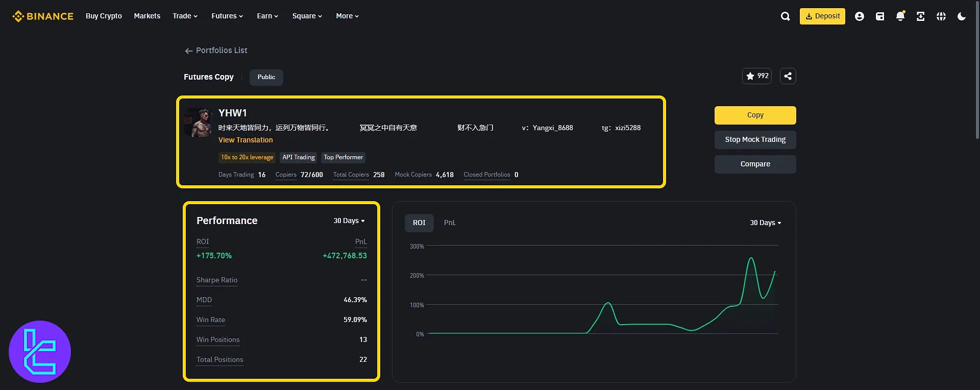Image resolution: width=980 pixels, height=390 pixels.
Task: Open Buy Crypto in the top menu
Action: (x=104, y=16)
